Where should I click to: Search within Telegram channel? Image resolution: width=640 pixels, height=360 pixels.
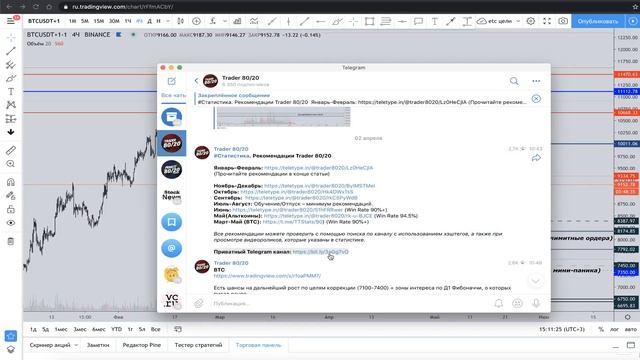click(x=514, y=81)
